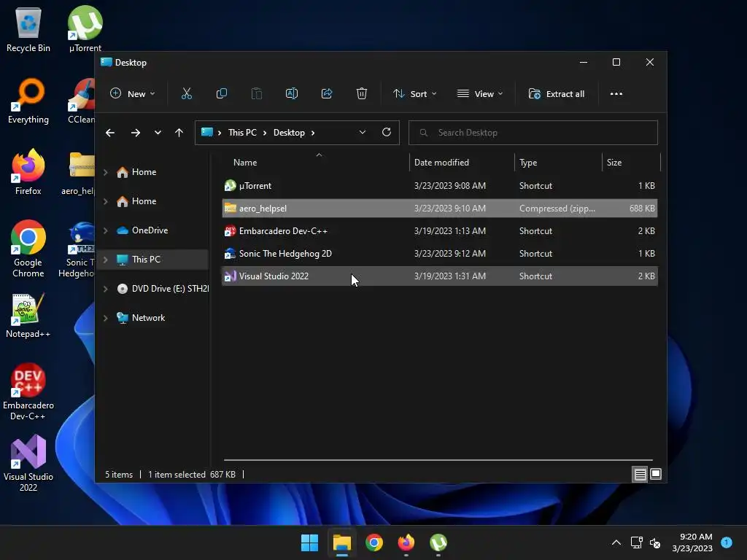The width and height of the screenshot is (747, 560).
Task: Select the Notepad++ desktop shortcut
Action: coord(28,316)
